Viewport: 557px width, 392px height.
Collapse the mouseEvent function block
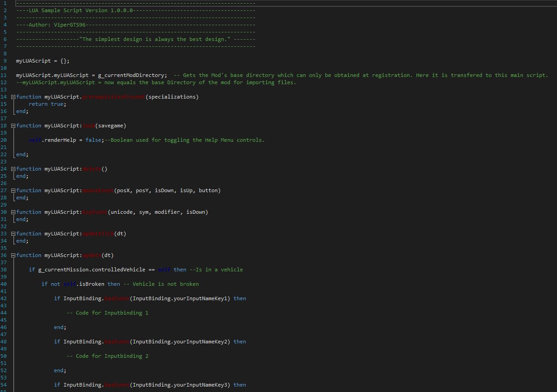13,190
